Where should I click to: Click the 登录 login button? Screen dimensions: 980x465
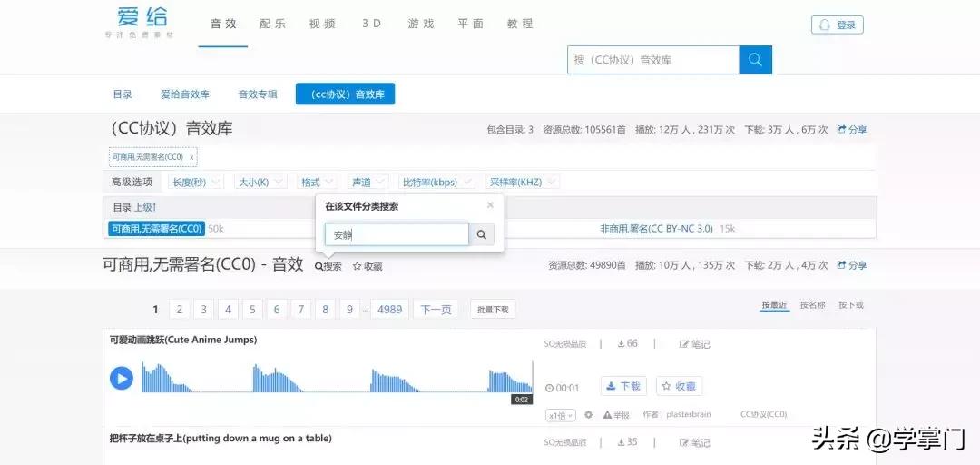pyautogui.click(x=837, y=25)
